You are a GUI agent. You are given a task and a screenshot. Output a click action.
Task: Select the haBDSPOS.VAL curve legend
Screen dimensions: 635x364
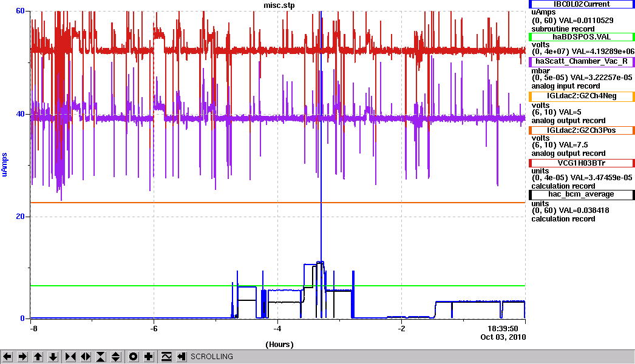coord(582,37)
